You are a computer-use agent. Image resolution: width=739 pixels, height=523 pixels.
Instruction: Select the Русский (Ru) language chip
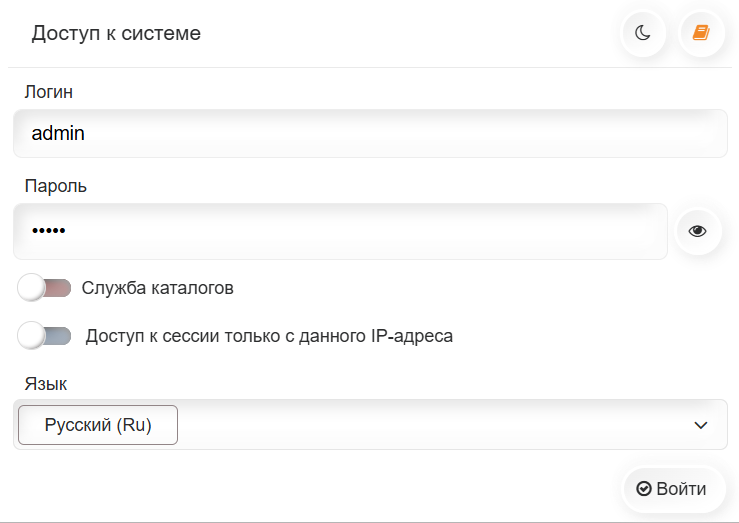(x=98, y=425)
